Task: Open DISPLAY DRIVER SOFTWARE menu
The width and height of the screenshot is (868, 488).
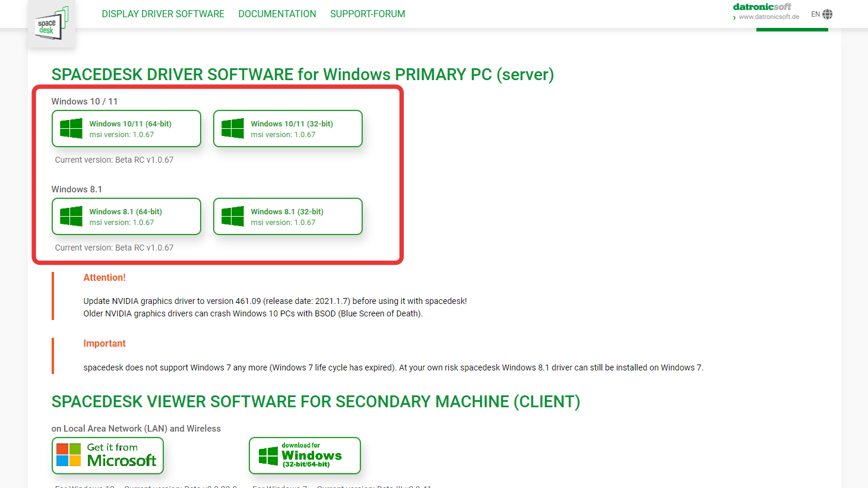Action: click(163, 14)
